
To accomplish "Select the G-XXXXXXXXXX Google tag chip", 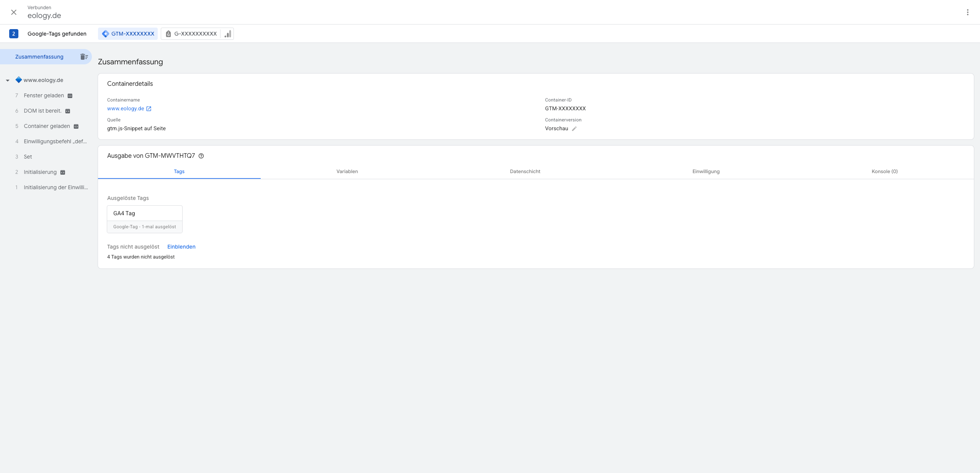I will (x=191, y=34).
